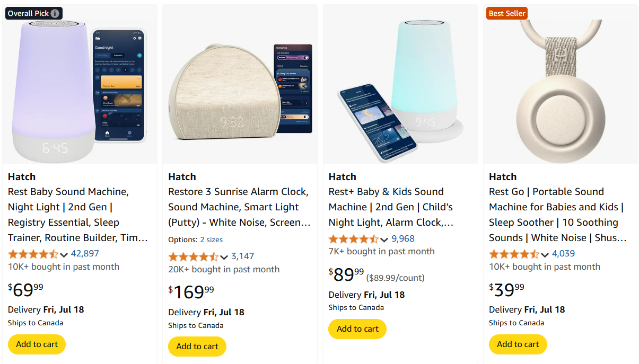This screenshot has width=639, height=364.
Task: Click star rating of Rest Go Portable
Action: [x=514, y=254]
